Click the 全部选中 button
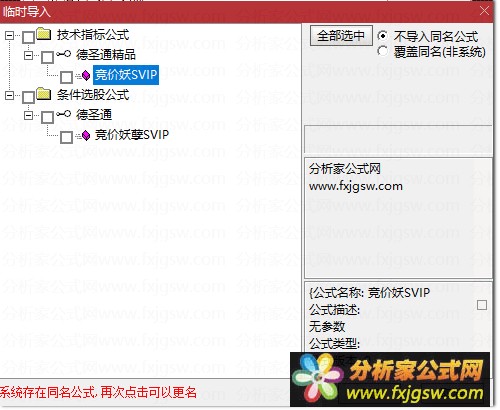The image size is (500, 410). (341, 35)
